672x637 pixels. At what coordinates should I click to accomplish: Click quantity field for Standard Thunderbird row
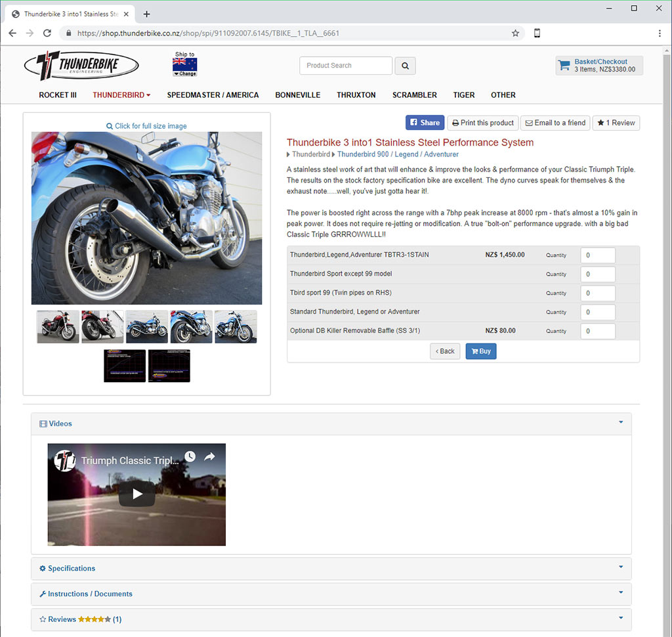598,312
